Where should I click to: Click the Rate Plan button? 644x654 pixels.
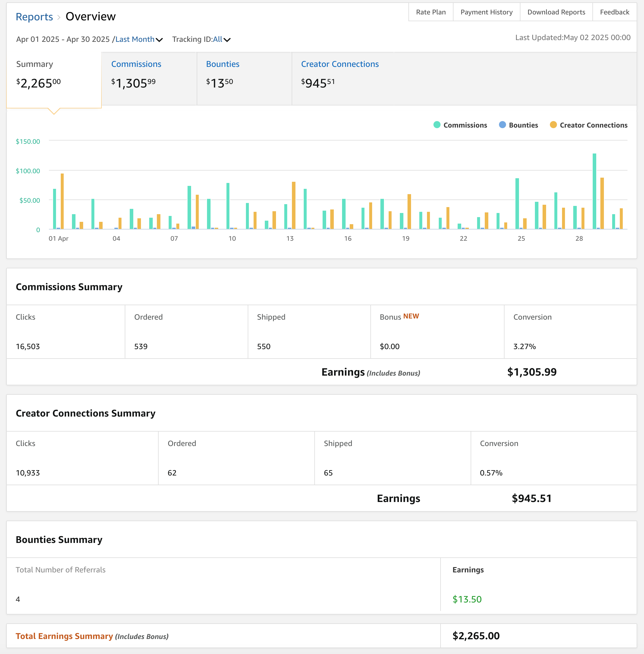click(431, 12)
